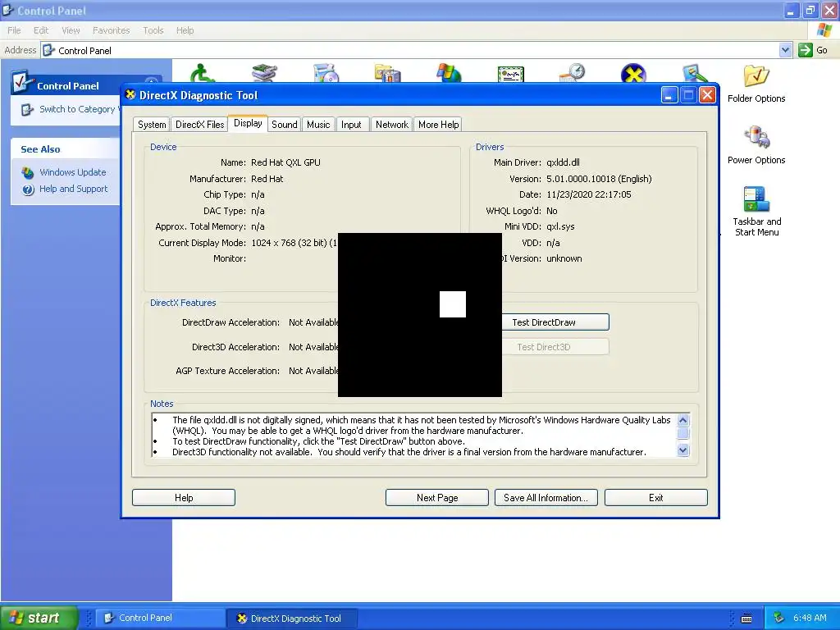Open the View menu

click(71, 30)
